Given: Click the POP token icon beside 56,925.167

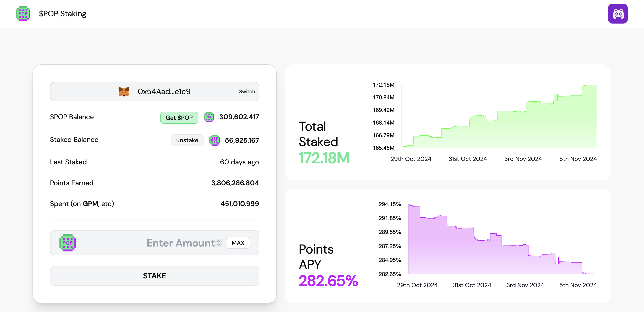Looking at the screenshot, I should [x=214, y=140].
